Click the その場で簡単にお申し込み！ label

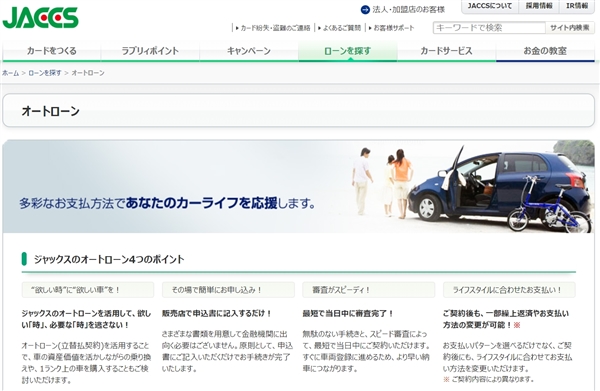point(228,290)
